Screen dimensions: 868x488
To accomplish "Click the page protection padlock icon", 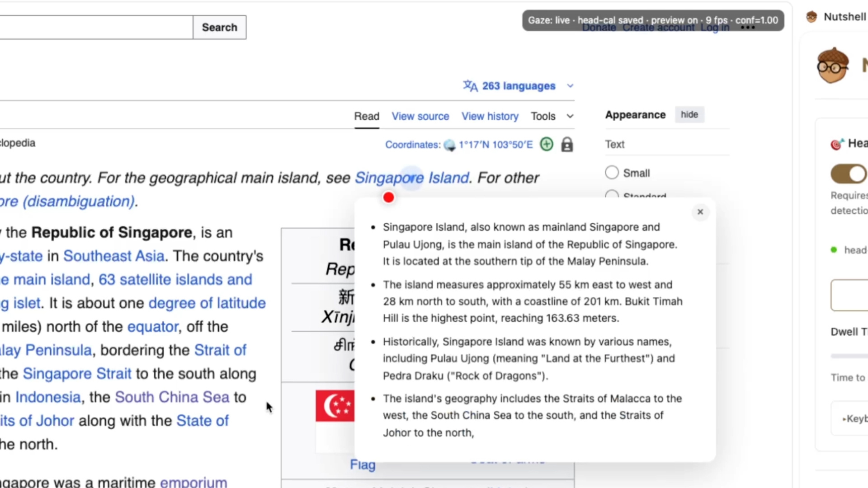I will pyautogui.click(x=567, y=145).
